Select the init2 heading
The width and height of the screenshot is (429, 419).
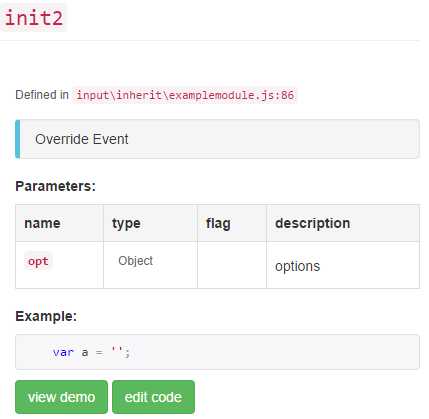tap(33, 17)
